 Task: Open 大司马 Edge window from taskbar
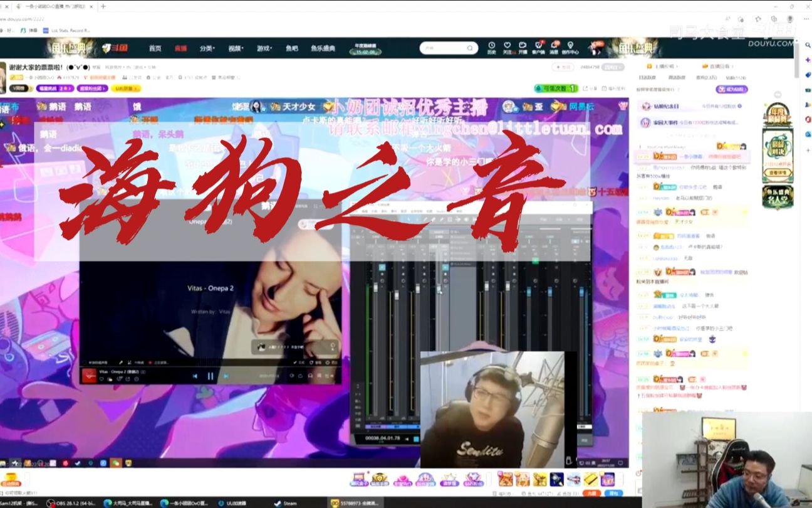pos(128,503)
